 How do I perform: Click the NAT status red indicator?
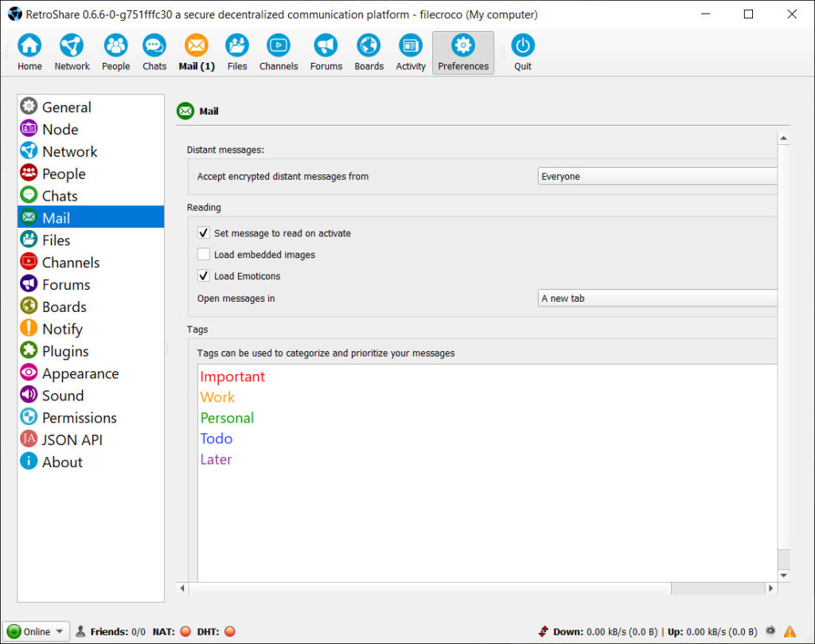point(185,631)
